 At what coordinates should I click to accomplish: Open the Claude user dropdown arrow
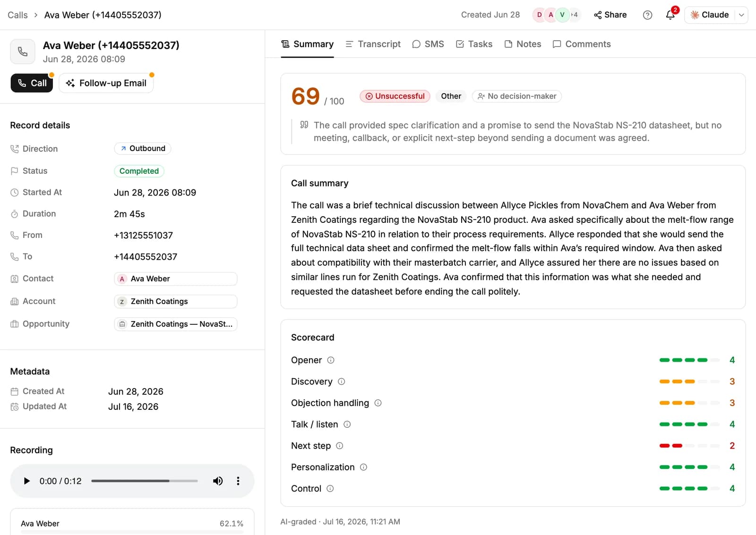coord(742,15)
